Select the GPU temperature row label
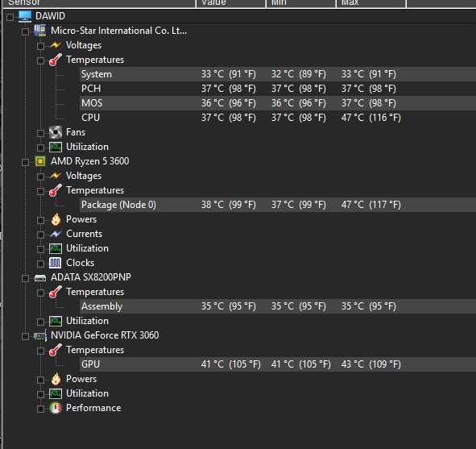476x449 pixels. (x=90, y=364)
